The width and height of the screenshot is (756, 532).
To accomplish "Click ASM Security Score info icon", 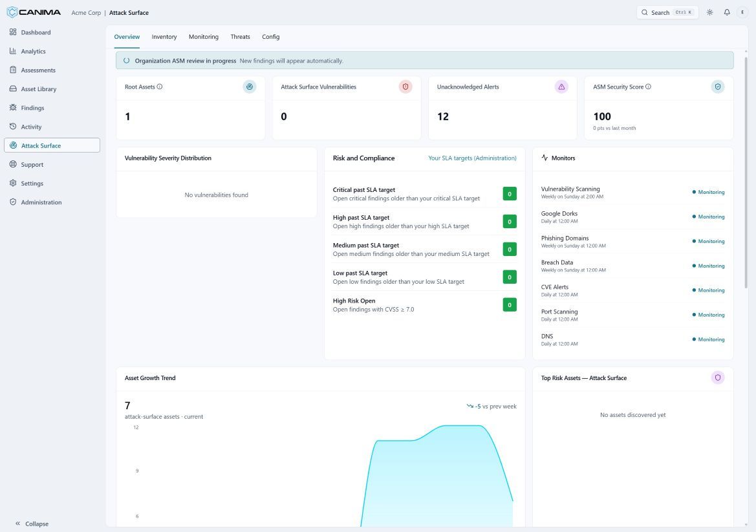I will [x=648, y=87].
